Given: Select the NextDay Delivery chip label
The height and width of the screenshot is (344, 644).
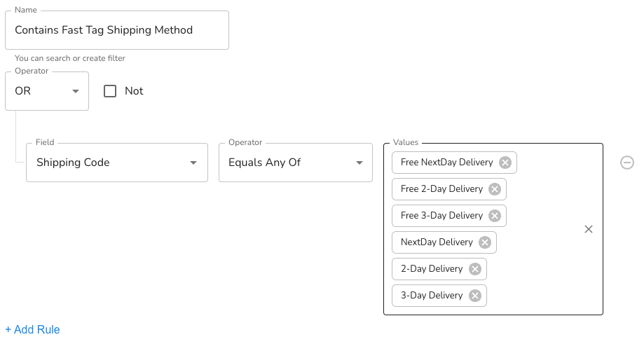Looking at the screenshot, I should point(437,242).
